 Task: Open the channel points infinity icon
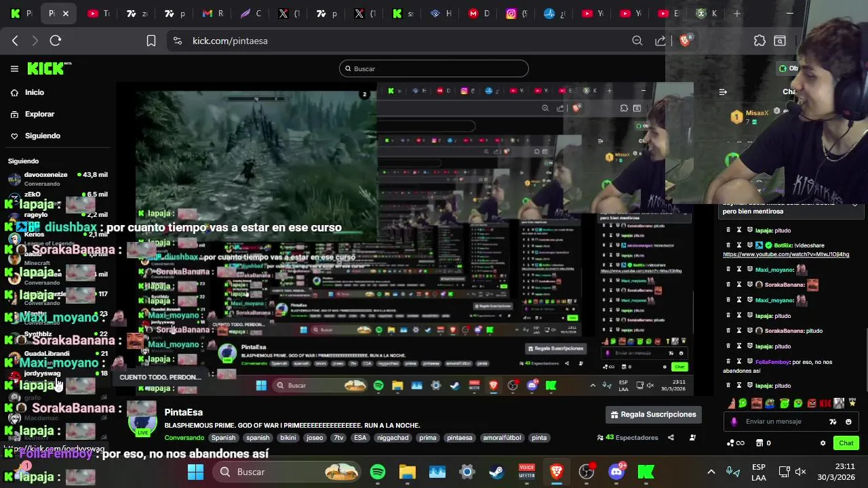coord(735,443)
